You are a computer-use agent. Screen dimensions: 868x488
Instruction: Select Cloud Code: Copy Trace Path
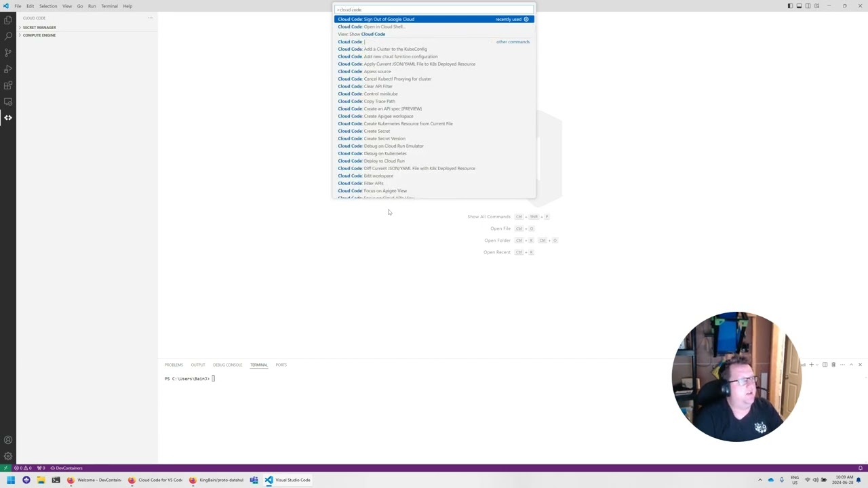[434, 101]
